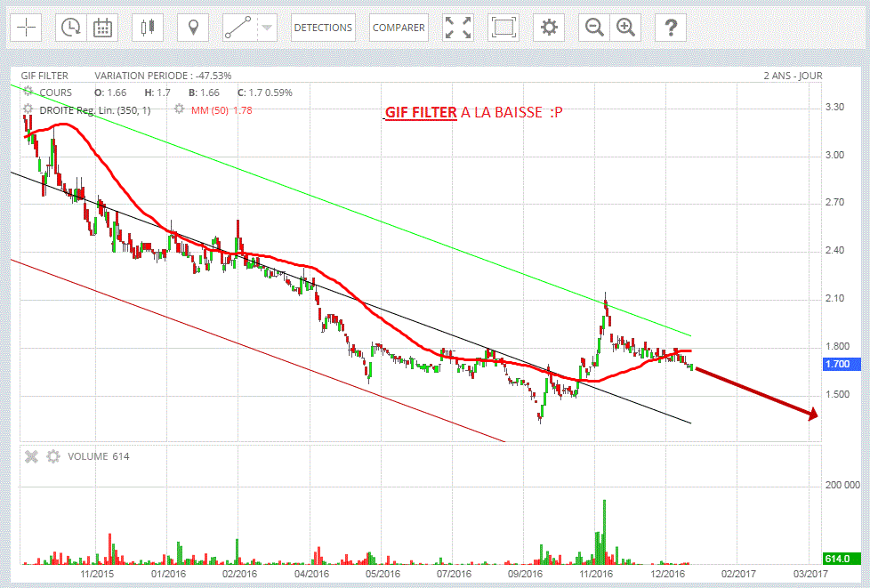Click the 3.30 price axis label

[x=835, y=107]
